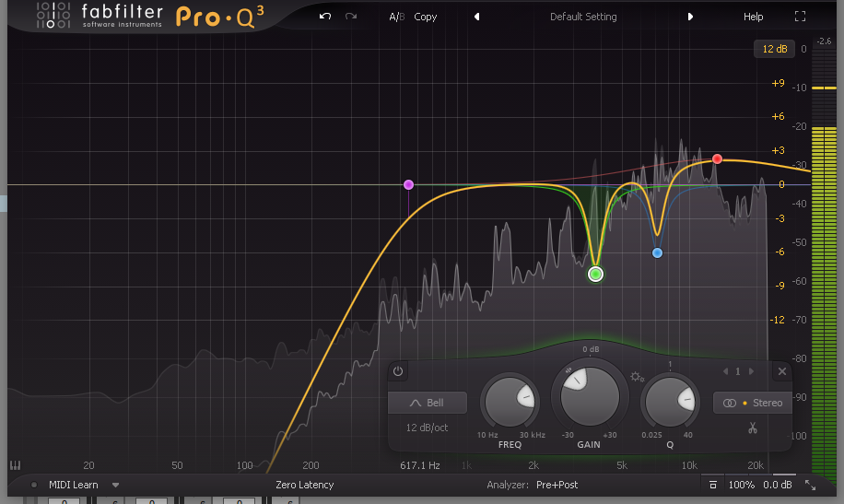
Task: Enter full screen mode icon
Action: pyautogui.click(x=800, y=17)
